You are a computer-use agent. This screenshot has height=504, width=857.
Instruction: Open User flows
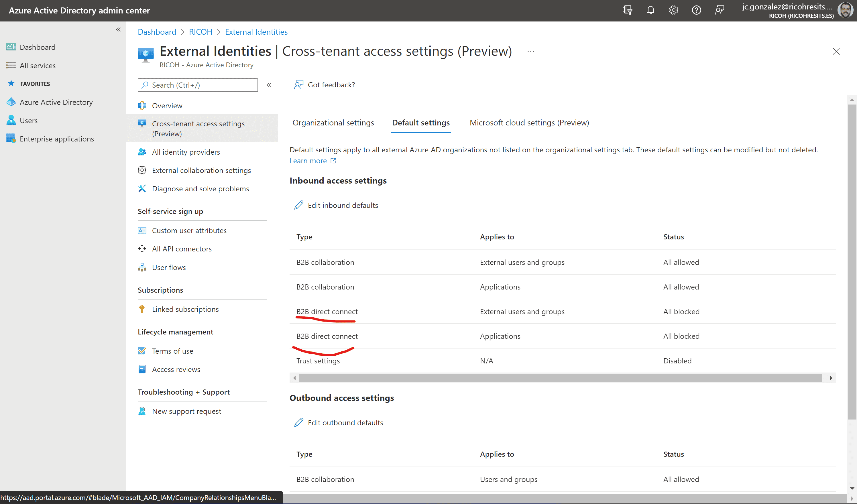click(169, 267)
